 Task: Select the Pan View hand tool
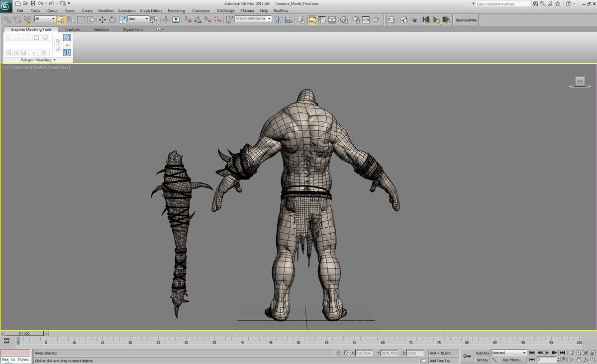[x=579, y=360]
